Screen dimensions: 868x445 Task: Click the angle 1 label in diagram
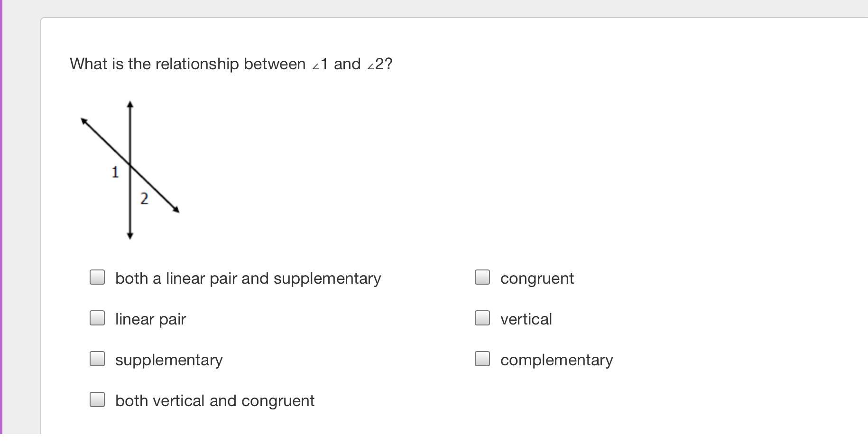click(115, 172)
